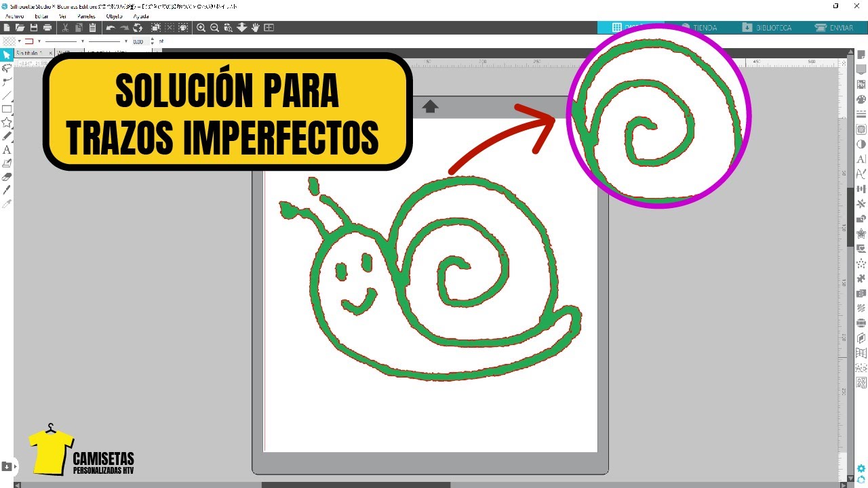This screenshot has width=868, height=488.
Task: Open the Ayuda menu
Action: (x=141, y=16)
